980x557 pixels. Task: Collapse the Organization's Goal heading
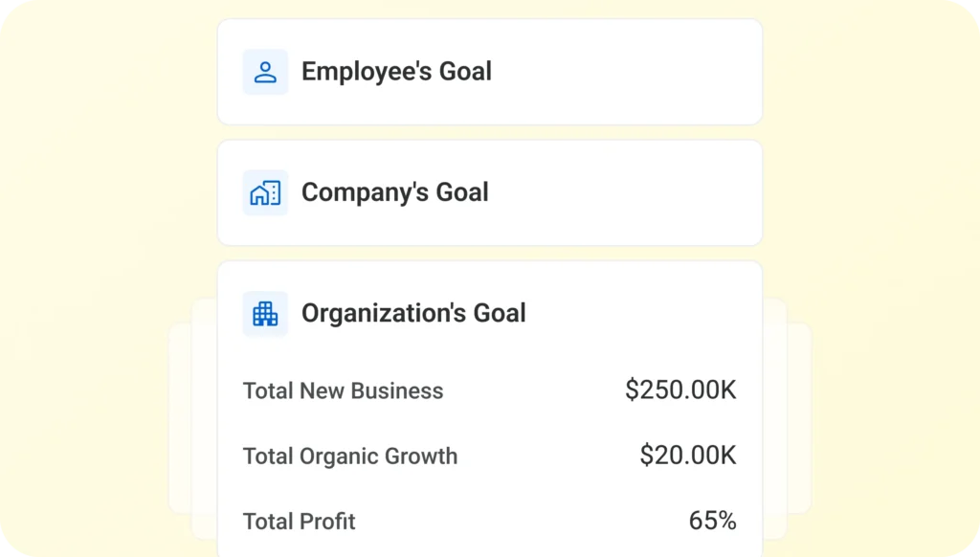[413, 313]
